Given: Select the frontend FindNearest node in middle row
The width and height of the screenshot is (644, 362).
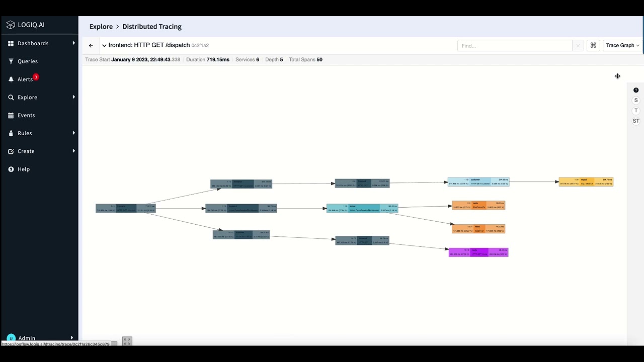Looking at the screenshot, I should 242,208.
